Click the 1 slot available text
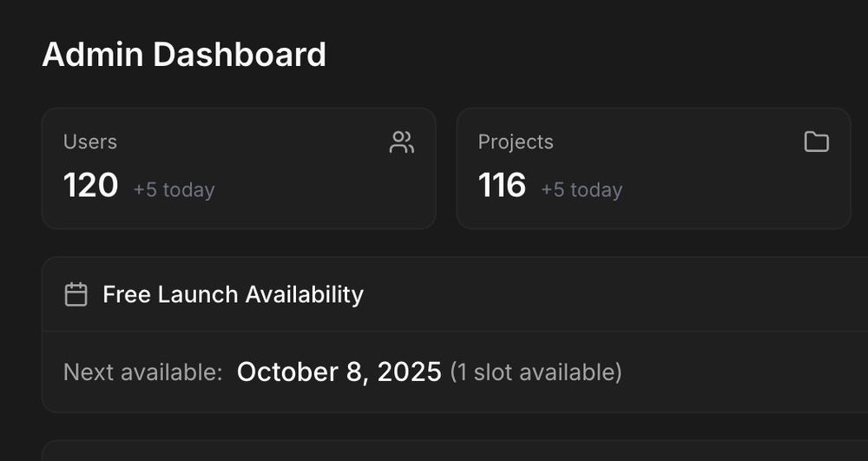 pos(536,372)
